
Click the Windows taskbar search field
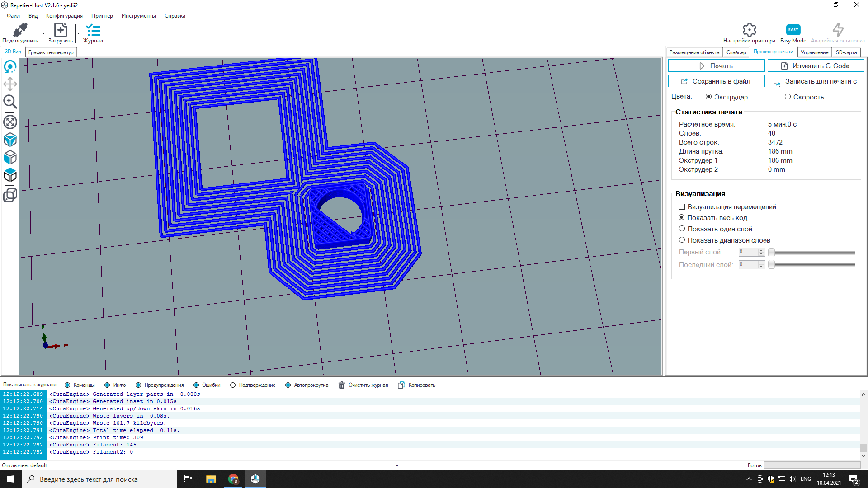tap(99, 479)
